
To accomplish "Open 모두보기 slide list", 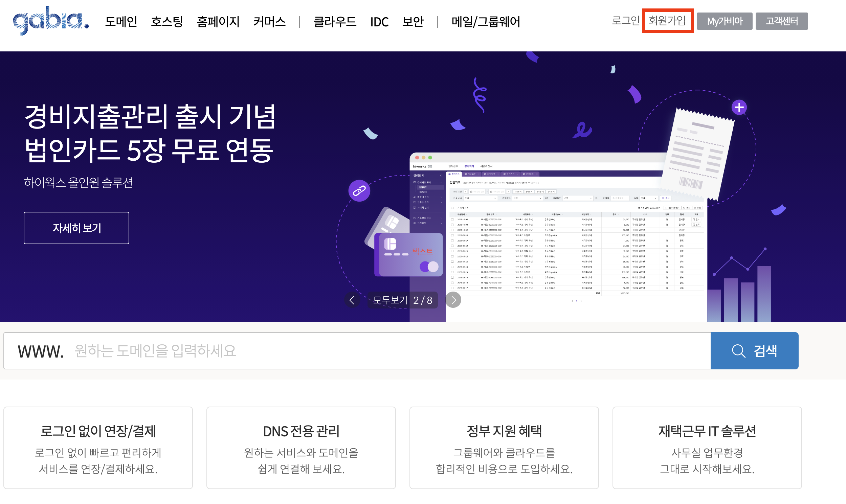I will click(390, 300).
